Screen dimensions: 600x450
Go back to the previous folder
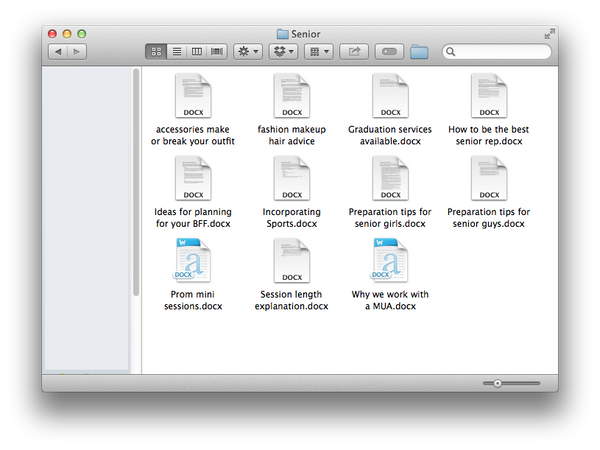coord(58,51)
